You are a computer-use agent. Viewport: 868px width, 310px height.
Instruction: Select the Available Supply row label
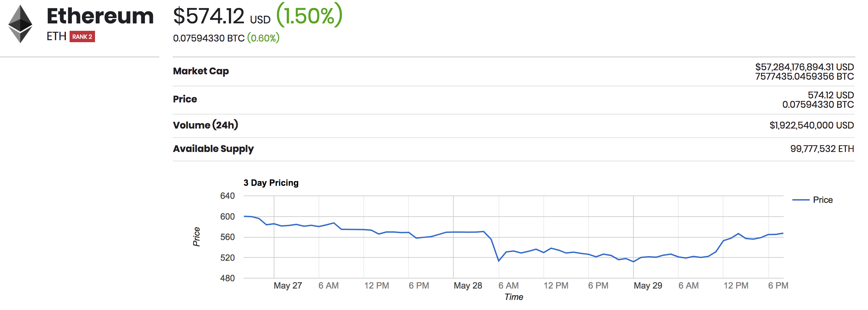[x=213, y=149]
